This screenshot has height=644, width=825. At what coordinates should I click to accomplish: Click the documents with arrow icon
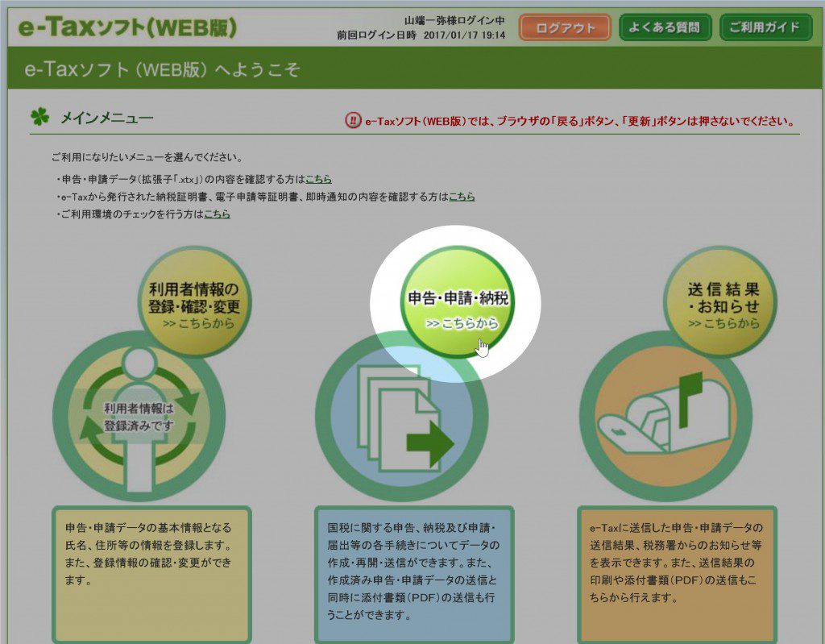[403, 417]
